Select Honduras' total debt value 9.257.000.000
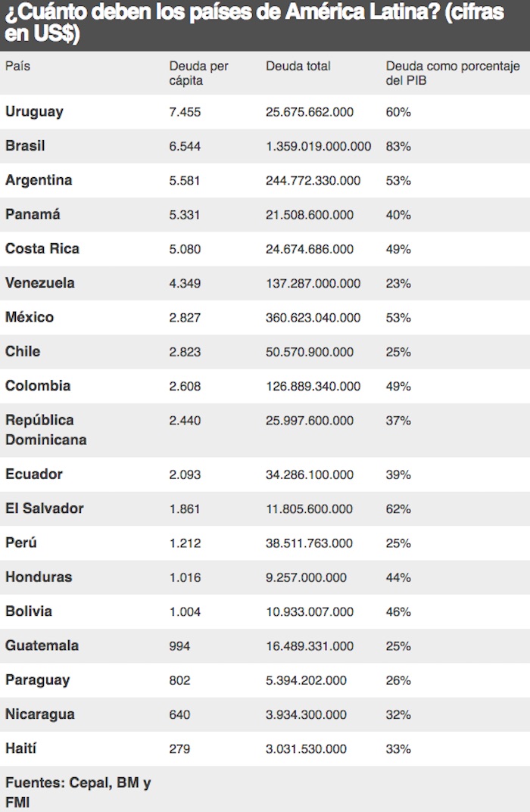Screen dimensions: 530x812 307,577
